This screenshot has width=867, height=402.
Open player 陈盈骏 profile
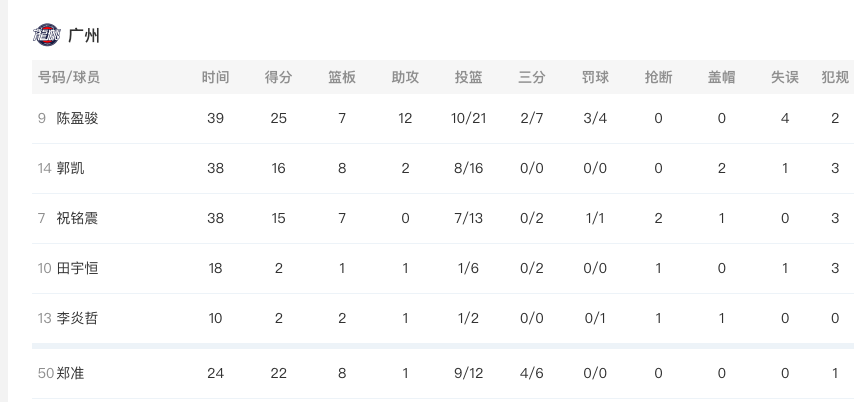point(77,118)
